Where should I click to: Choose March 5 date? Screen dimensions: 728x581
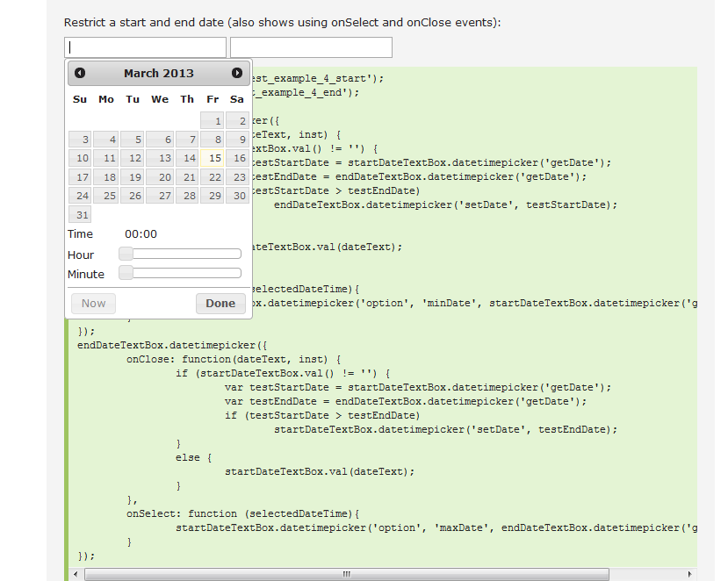pos(132,140)
